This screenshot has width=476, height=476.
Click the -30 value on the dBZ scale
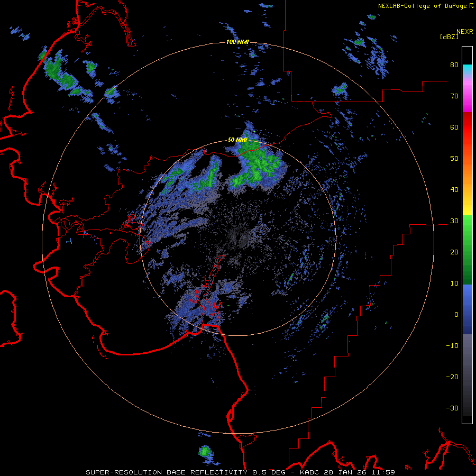point(452,408)
